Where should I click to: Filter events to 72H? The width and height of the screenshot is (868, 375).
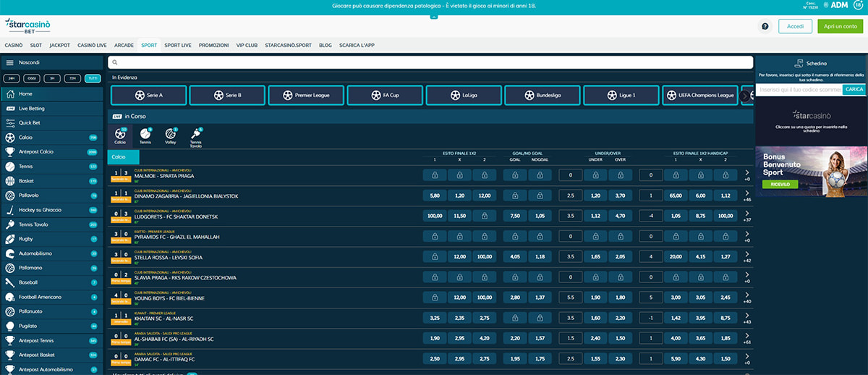[72, 78]
